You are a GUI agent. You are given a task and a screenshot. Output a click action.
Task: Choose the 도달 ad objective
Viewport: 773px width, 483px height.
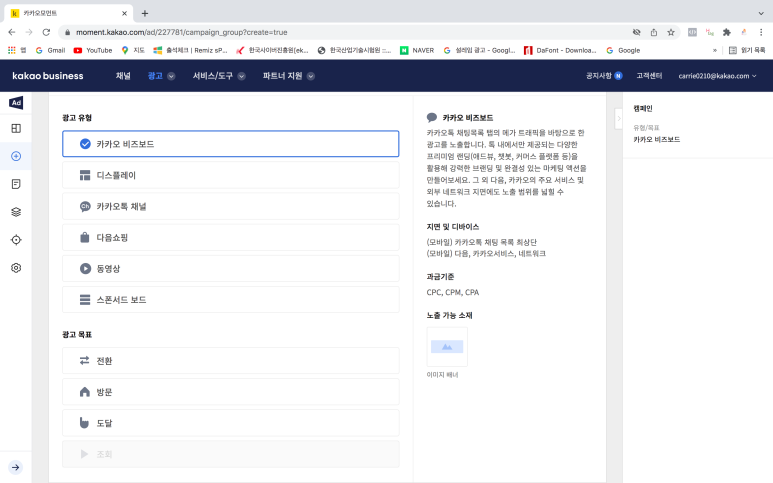click(231, 423)
